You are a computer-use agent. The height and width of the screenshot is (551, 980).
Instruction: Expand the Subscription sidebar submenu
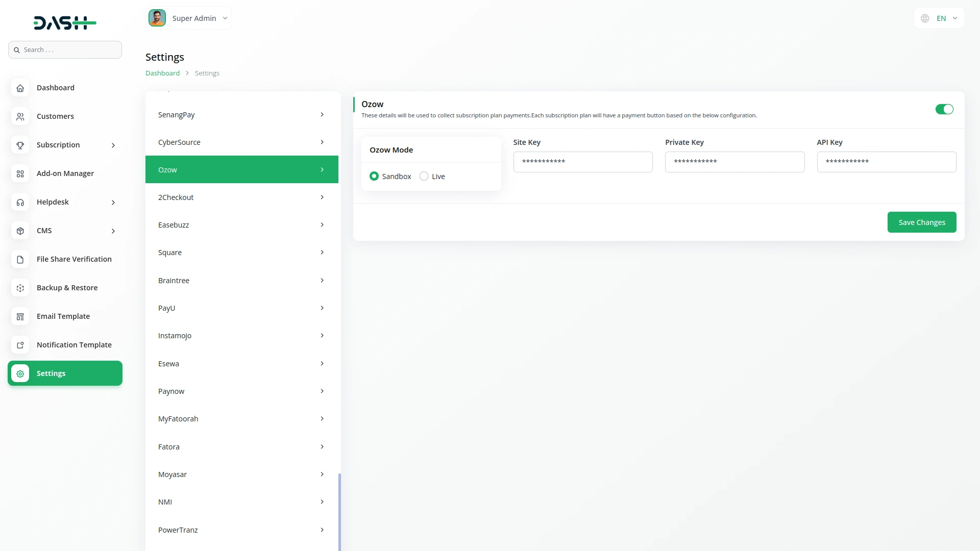113,145
